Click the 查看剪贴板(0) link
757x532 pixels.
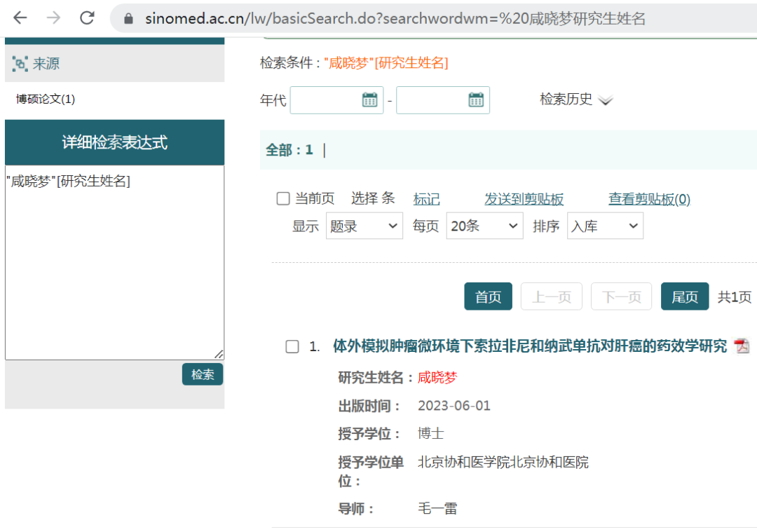[649, 199]
